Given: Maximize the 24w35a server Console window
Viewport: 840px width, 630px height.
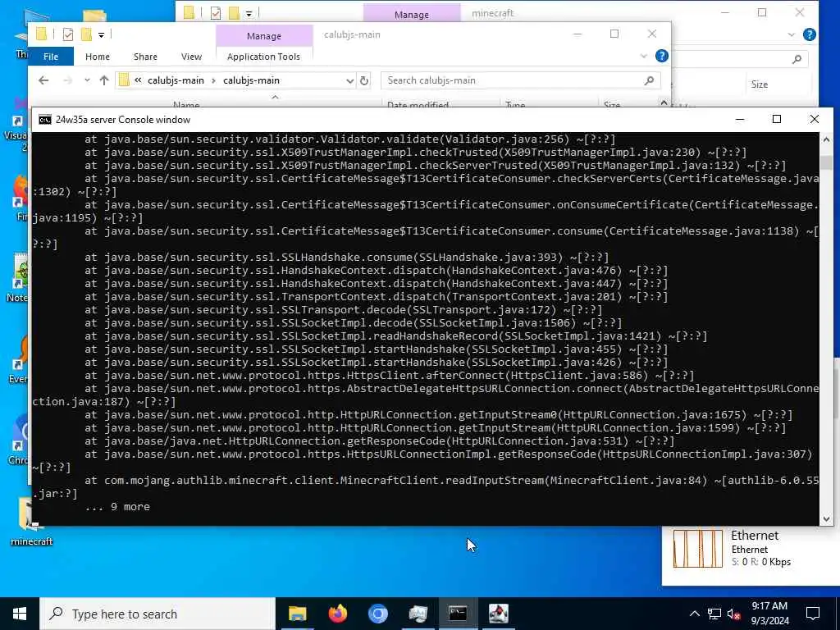Looking at the screenshot, I should [x=777, y=119].
